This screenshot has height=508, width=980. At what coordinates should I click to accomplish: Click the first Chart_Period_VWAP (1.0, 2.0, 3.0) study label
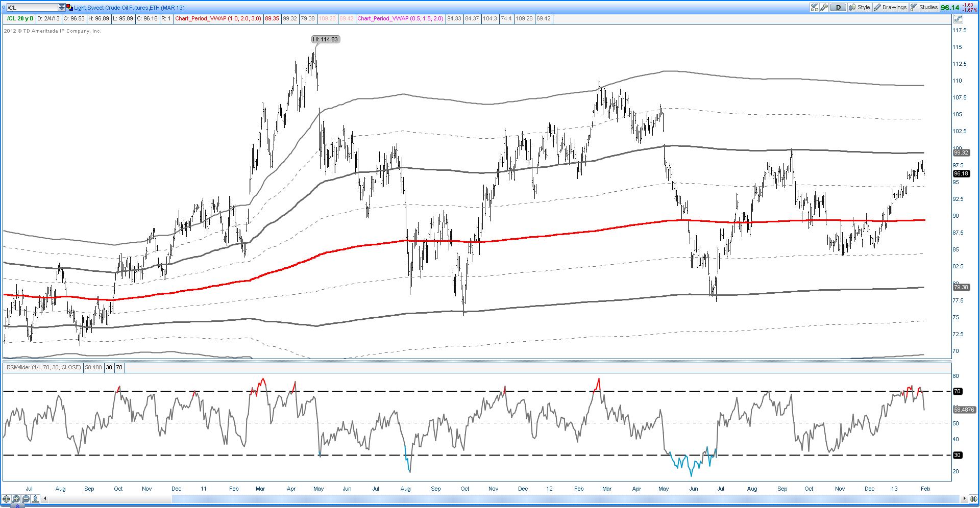click(x=218, y=18)
